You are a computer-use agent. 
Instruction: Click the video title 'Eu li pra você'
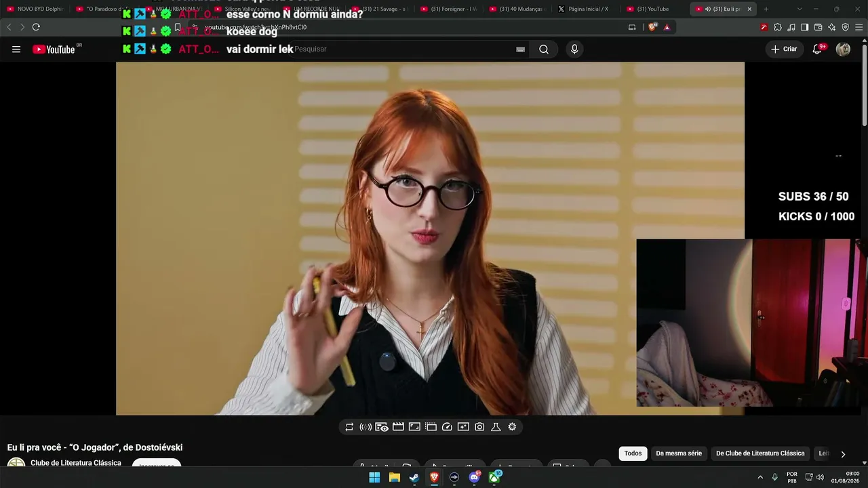coord(95,447)
